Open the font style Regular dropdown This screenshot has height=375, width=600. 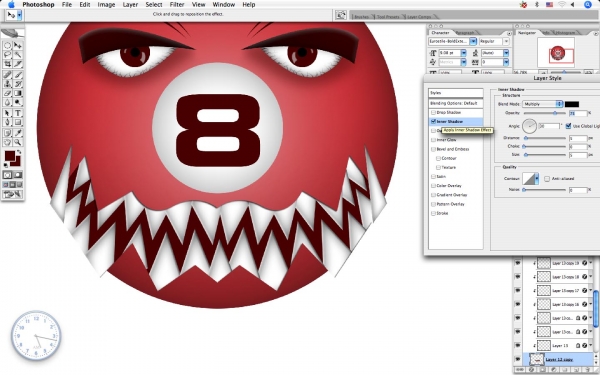(506, 41)
